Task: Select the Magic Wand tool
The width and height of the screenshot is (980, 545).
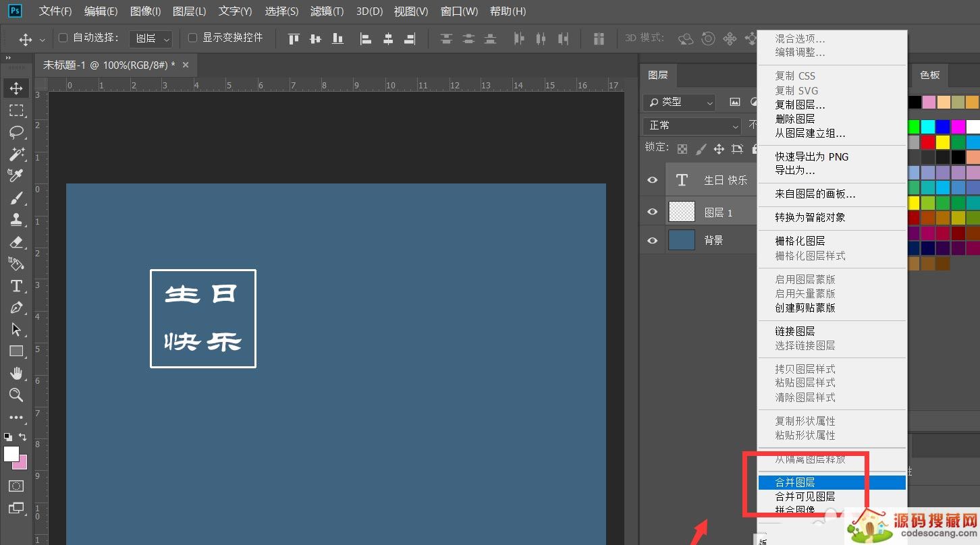Action: coord(16,154)
